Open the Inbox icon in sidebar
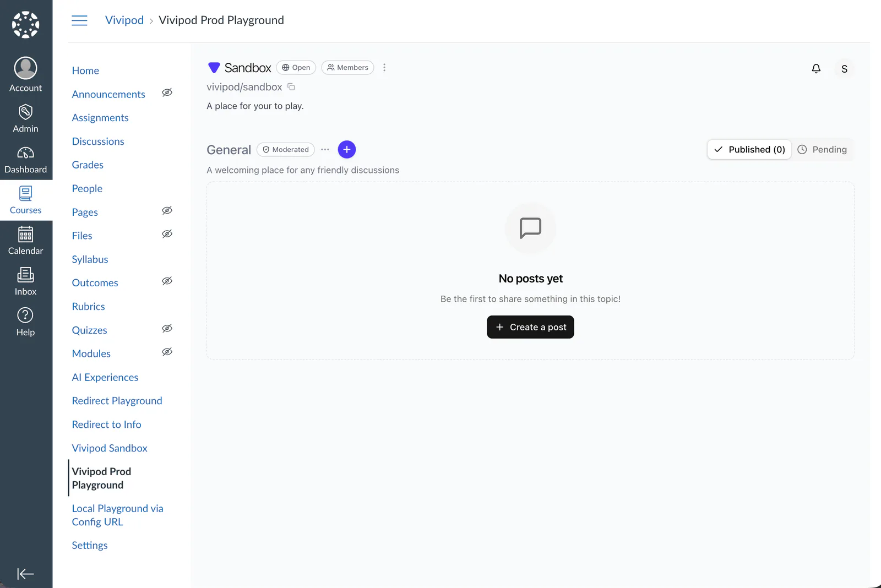The image size is (881, 588). pos(26,275)
